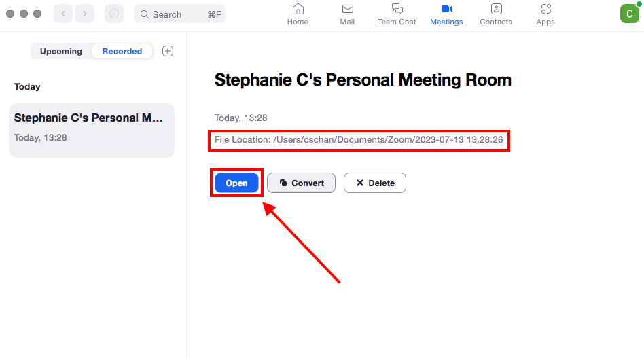Screen dimensions: 644x358
Task: Click the green profile avatar C
Action: point(630,14)
